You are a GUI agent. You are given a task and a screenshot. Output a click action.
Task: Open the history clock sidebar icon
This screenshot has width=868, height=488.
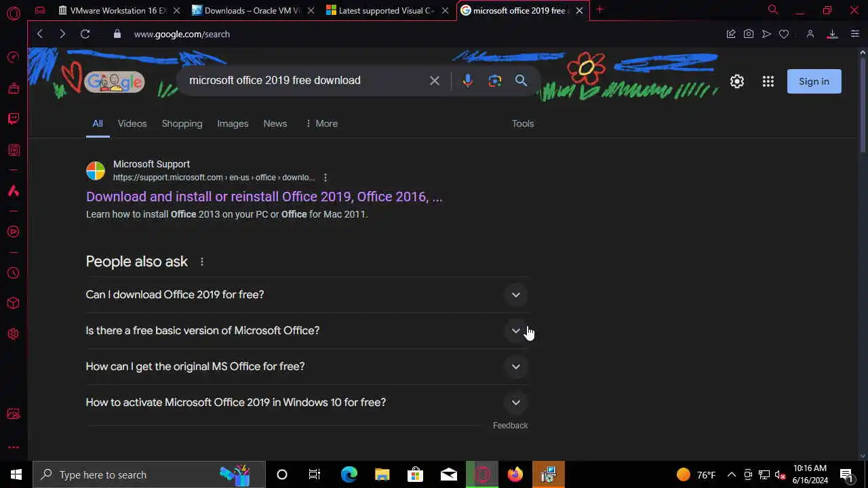coord(14,273)
